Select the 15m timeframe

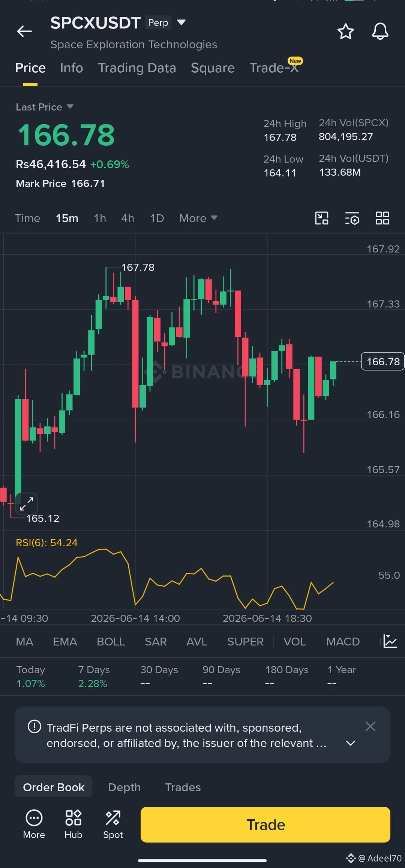click(67, 218)
